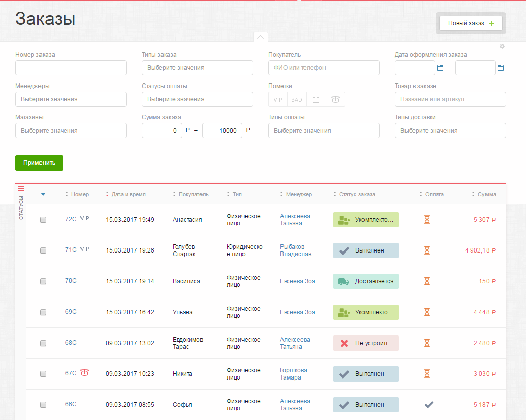Select the checkbox for order 68C
The image size is (526, 420).
click(43, 343)
